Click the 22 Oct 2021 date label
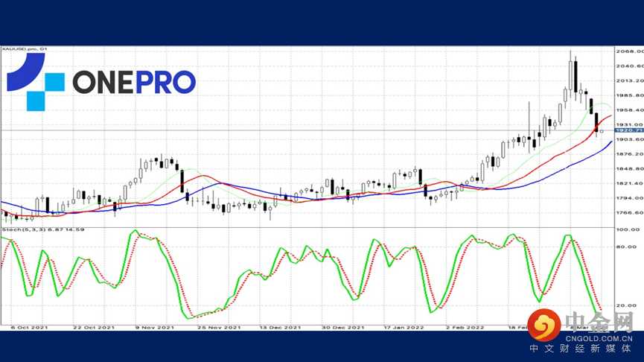Screen dimensions: 644x362 pos(94,328)
